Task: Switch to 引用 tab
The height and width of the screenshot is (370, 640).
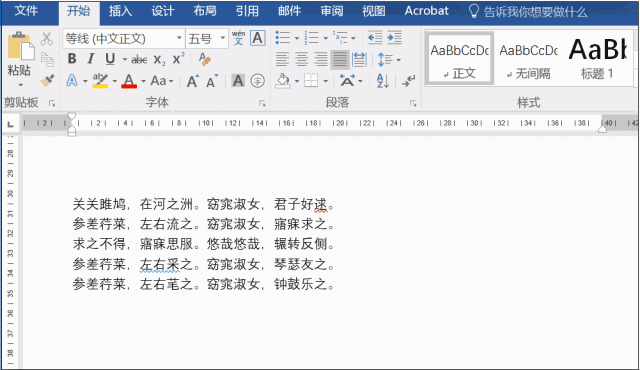Action: (247, 11)
